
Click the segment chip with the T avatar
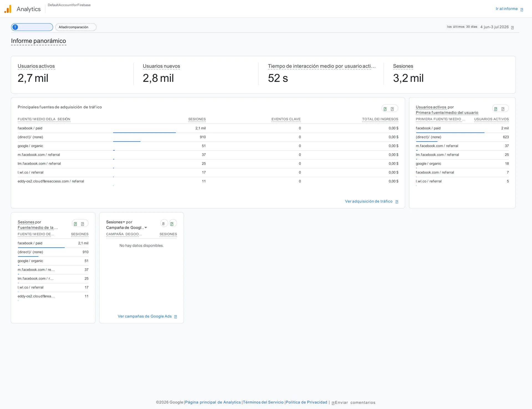[x=32, y=27]
